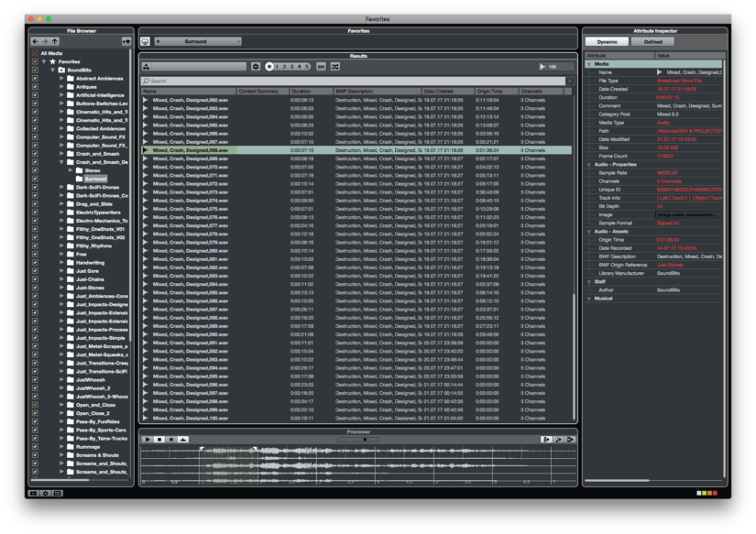Image resolution: width=756 pixels, height=534 pixels.
Task: Open the Surround favorites dropdown
Action: coord(197,41)
